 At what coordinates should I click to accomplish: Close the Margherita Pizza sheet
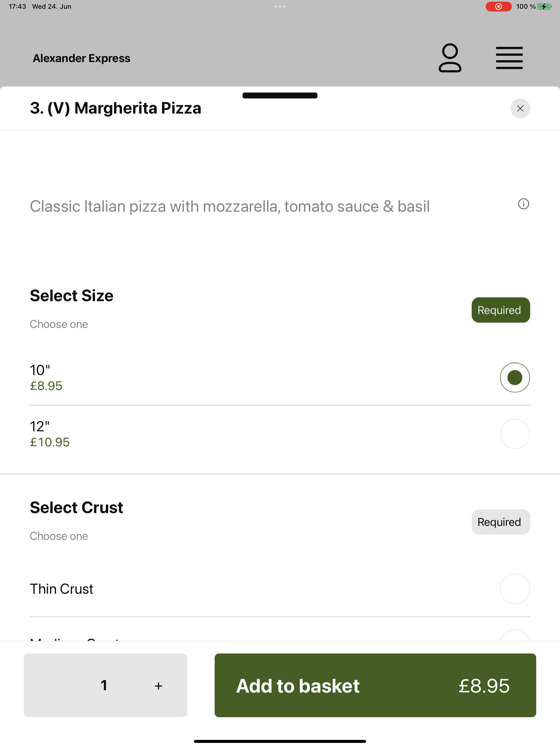520,108
